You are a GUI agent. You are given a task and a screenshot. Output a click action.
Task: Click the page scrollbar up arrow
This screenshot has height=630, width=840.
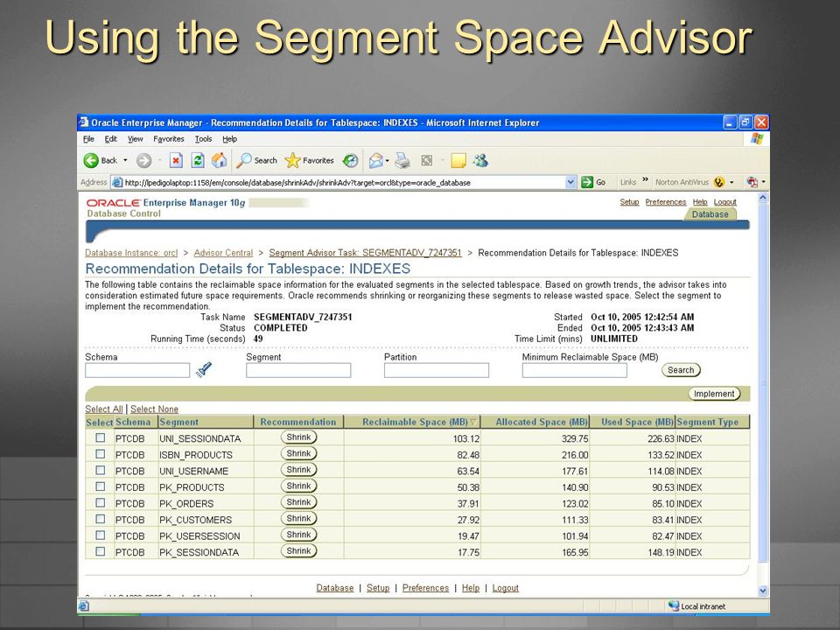[763, 198]
